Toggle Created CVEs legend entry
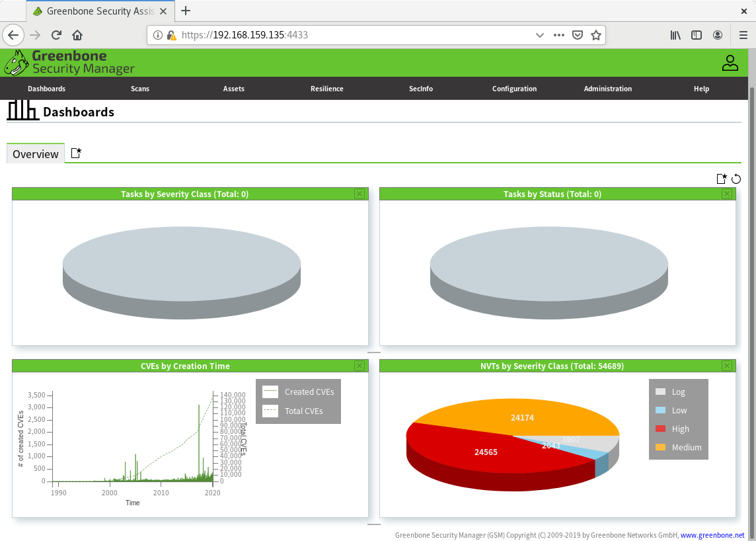 click(x=298, y=392)
